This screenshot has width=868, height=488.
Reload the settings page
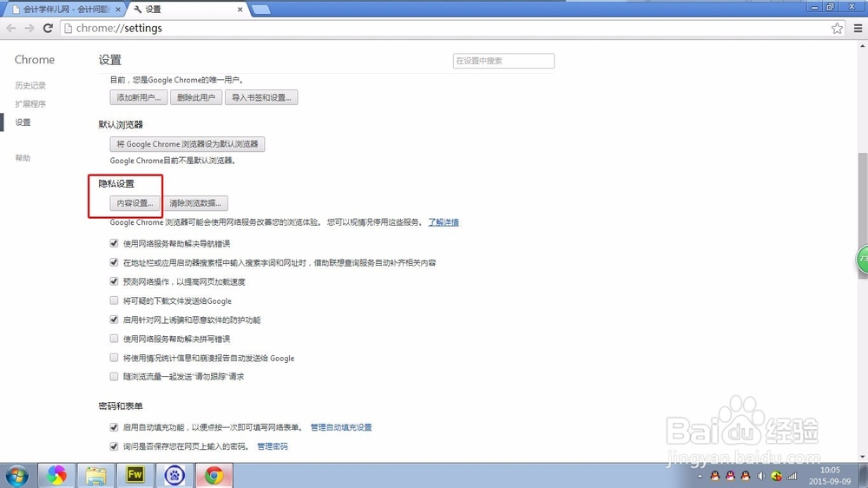click(x=48, y=29)
